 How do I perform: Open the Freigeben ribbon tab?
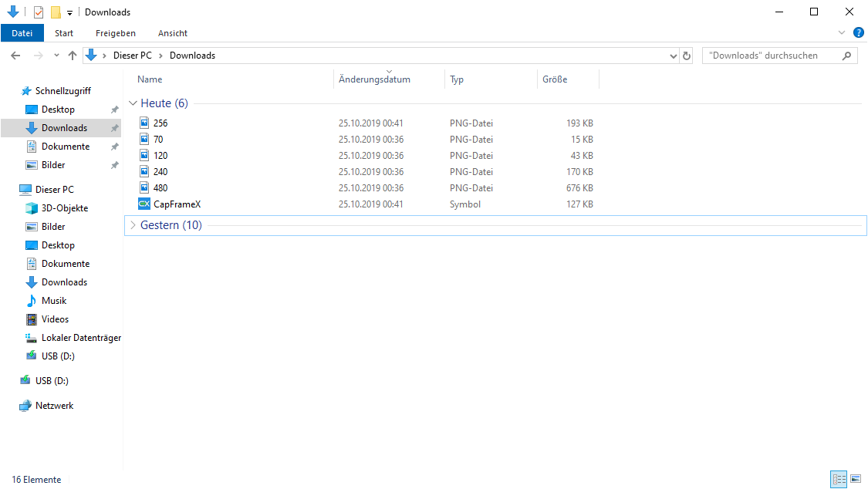(115, 33)
